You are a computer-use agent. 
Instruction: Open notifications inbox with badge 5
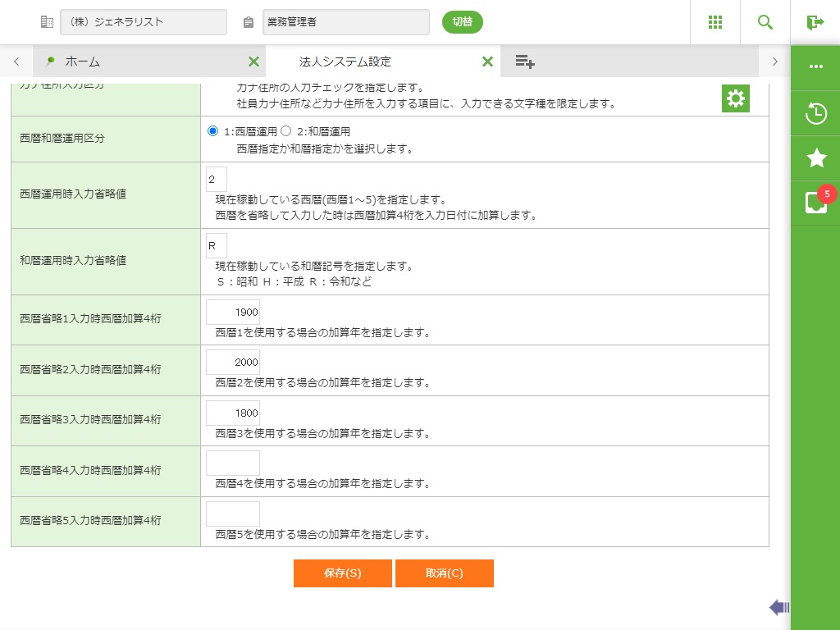815,202
